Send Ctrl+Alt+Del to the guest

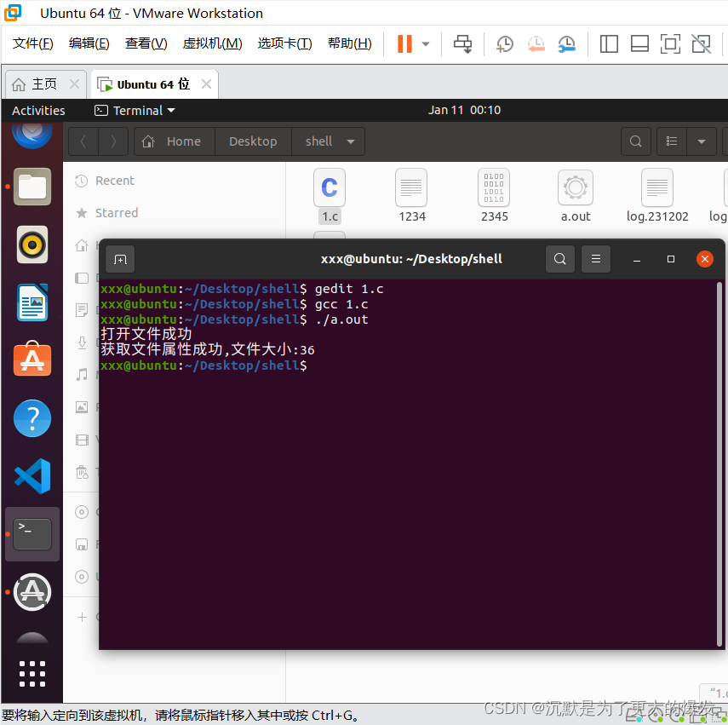click(x=462, y=43)
